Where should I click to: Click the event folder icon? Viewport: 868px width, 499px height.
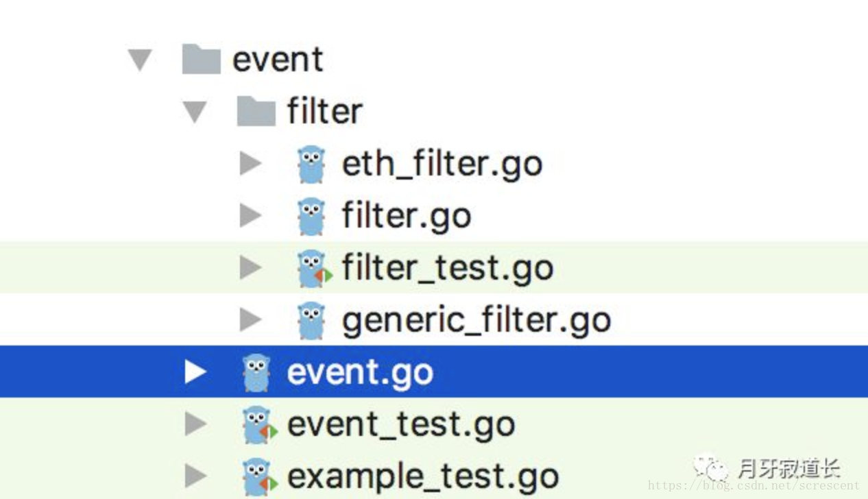200,60
